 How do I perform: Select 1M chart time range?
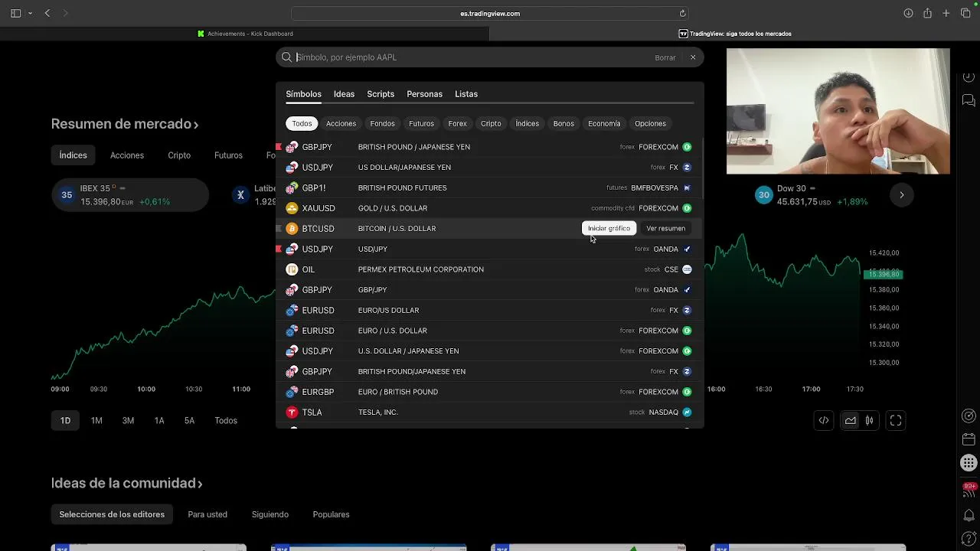(96, 420)
